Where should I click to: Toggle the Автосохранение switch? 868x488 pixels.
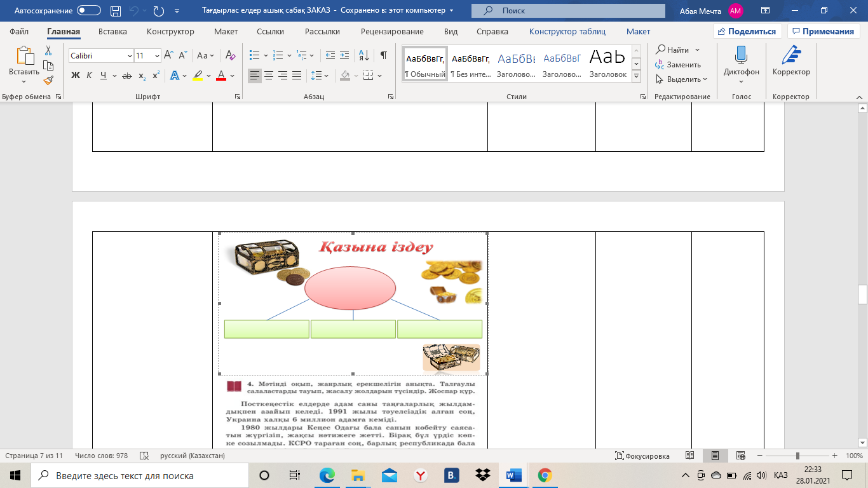[88, 11]
